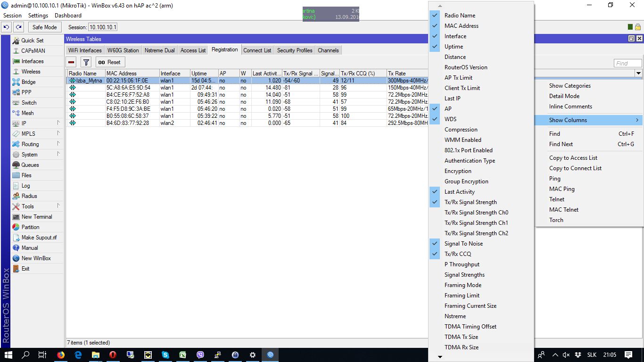
Task: Switch to the Access List tab
Action: [193, 50]
